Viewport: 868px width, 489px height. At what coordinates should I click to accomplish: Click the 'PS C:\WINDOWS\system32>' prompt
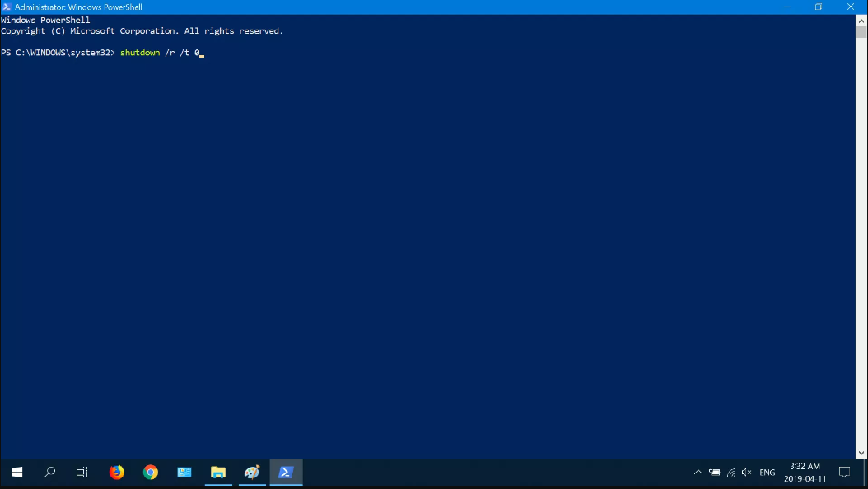(58, 53)
